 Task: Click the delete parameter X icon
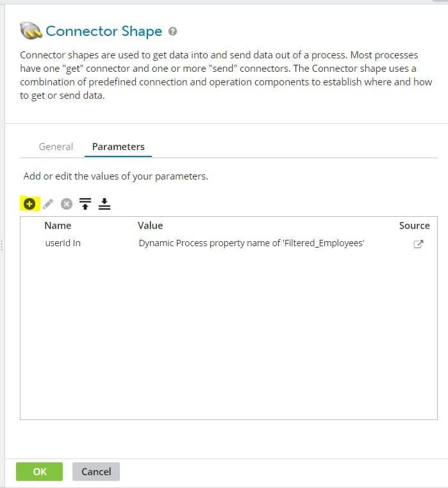pyautogui.click(x=67, y=204)
